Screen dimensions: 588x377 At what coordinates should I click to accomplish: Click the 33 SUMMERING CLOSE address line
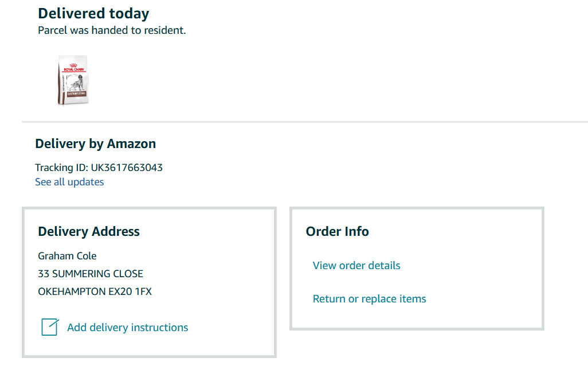91,274
